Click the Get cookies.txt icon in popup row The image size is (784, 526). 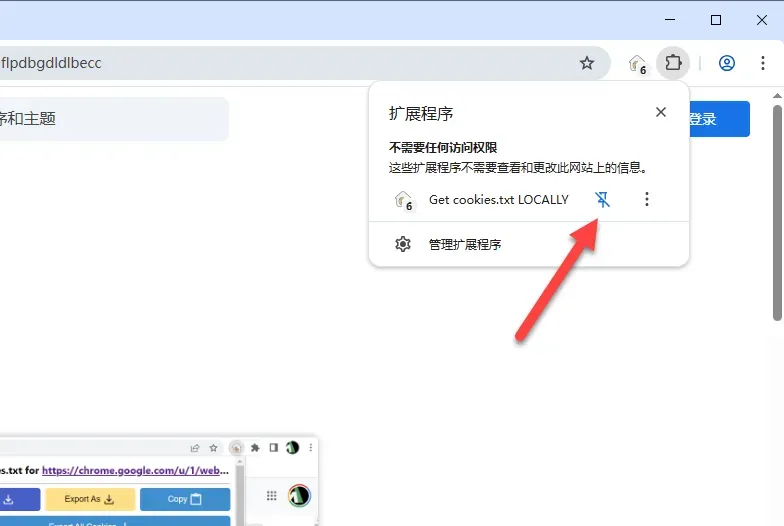(x=404, y=200)
